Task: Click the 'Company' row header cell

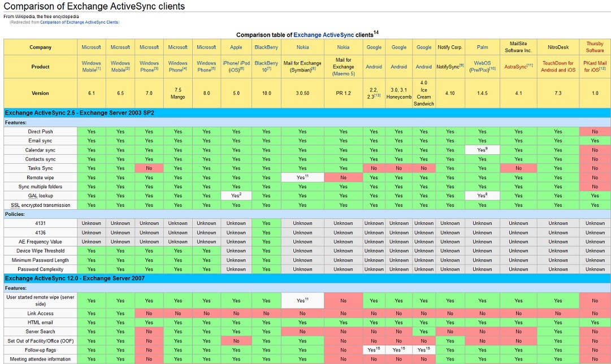Action: coord(41,47)
